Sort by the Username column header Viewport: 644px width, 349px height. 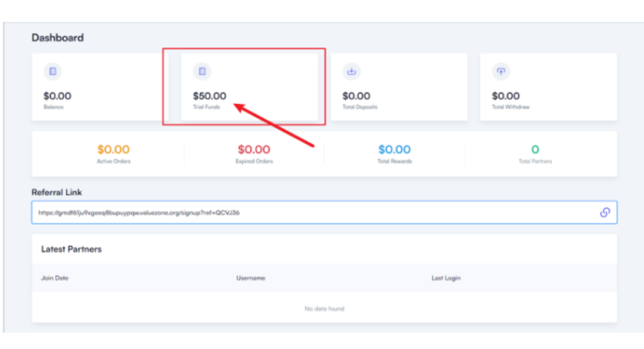(250, 278)
